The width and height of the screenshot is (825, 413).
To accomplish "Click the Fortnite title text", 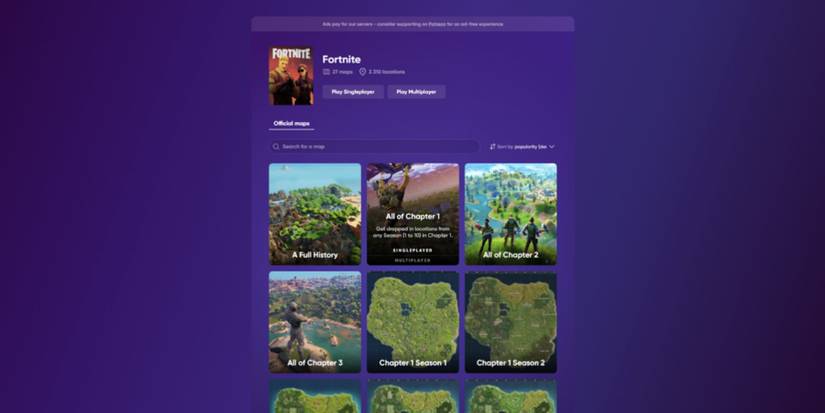I will coord(341,59).
